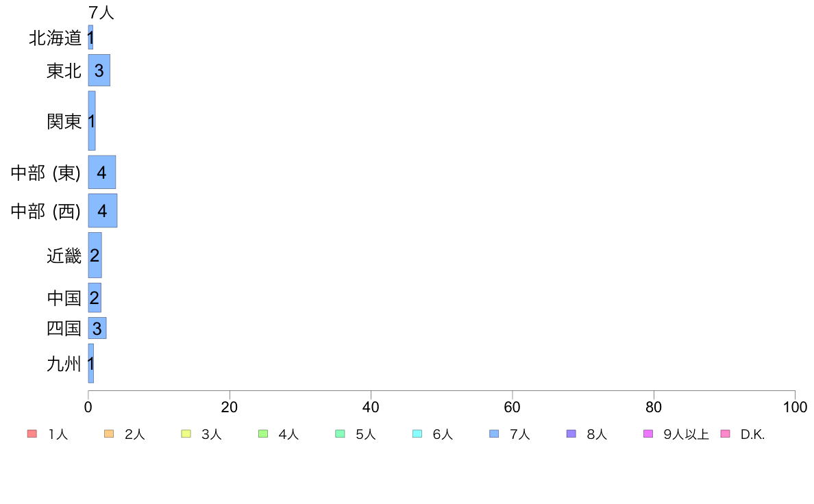This screenshot has height=504, width=814.
Task: Click the 9人以上 magenta legend swatch
Action: pyautogui.click(x=648, y=433)
